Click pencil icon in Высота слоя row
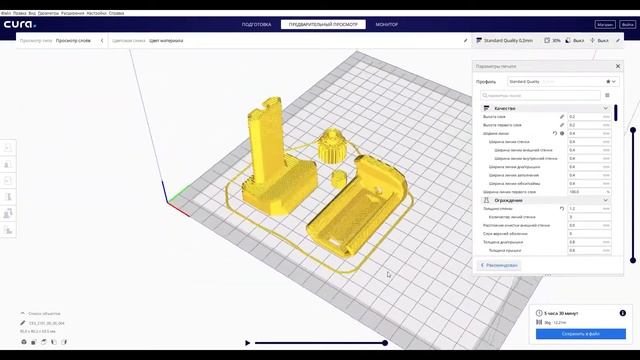This screenshot has width=640, height=360. (x=562, y=117)
